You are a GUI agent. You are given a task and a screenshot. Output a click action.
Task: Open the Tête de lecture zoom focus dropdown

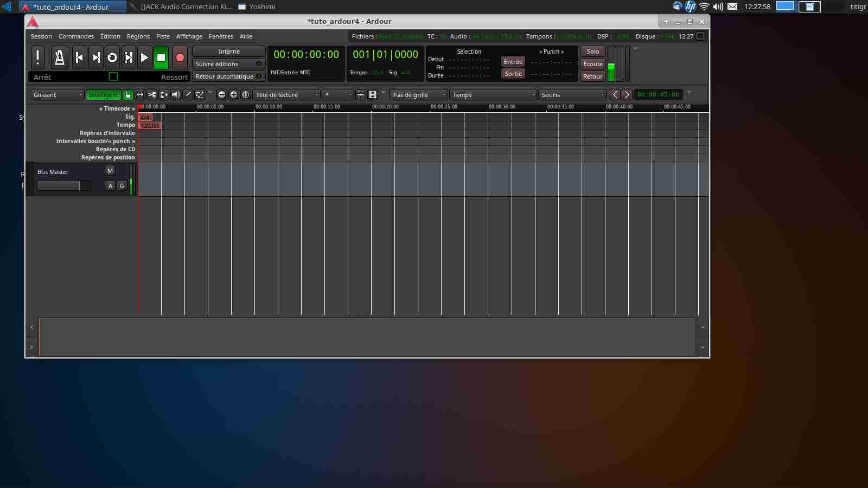tap(286, 95)
